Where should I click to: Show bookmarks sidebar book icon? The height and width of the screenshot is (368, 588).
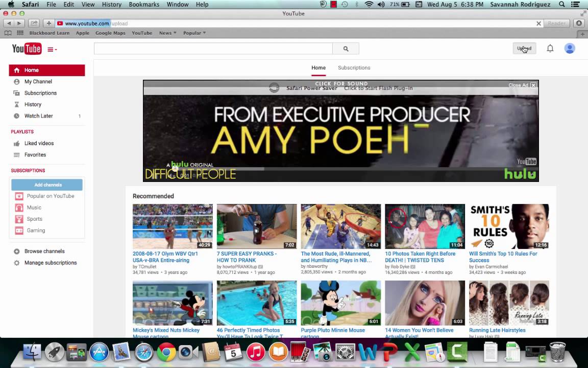click(8, 33)
